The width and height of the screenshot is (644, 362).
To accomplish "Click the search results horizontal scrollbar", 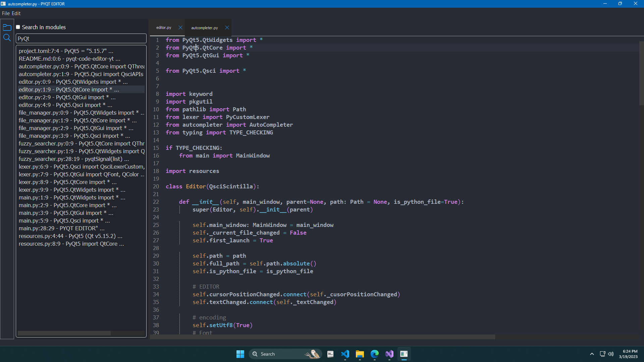I will (64, 333).
